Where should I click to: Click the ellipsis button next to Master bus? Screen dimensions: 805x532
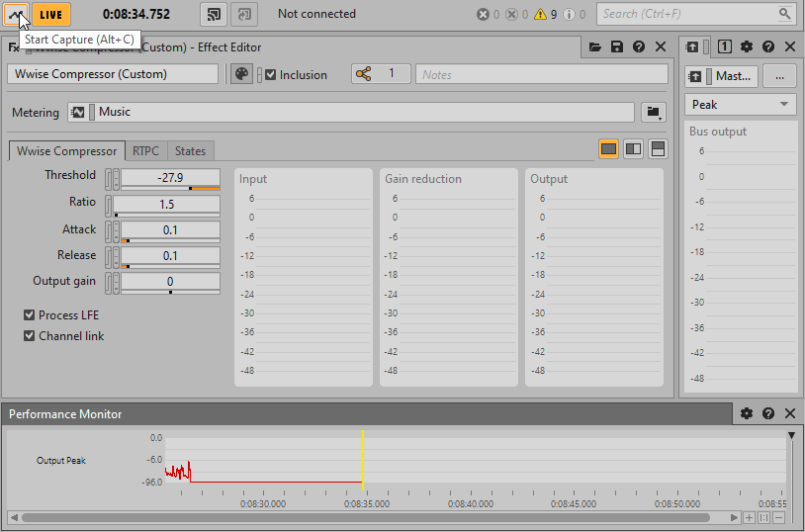click(779, 76)
